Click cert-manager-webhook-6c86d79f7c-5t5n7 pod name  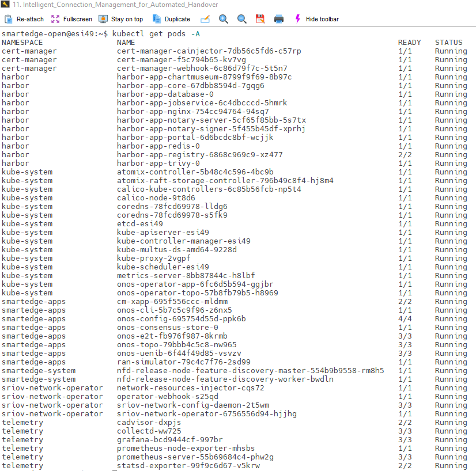[x=202, y=69]
